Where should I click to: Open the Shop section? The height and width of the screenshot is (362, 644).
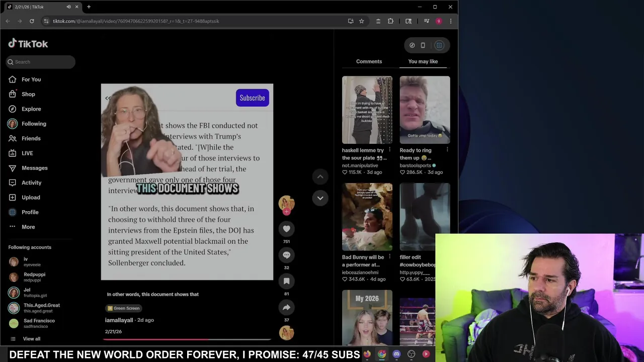coord(28,94)
